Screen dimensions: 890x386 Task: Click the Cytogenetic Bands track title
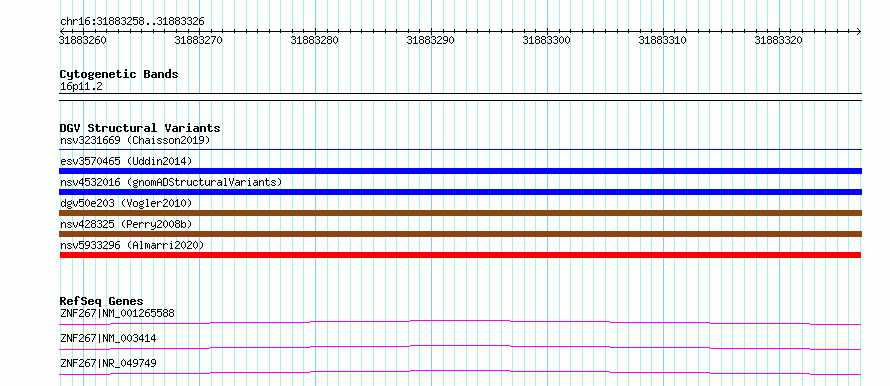click(x=119, y=74)
